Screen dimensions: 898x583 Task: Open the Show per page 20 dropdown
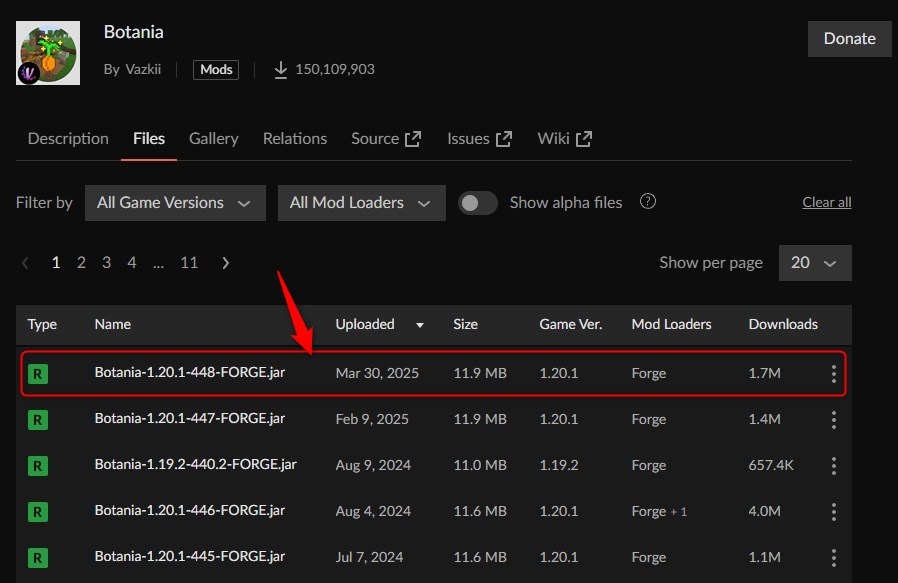coord(815,263)
